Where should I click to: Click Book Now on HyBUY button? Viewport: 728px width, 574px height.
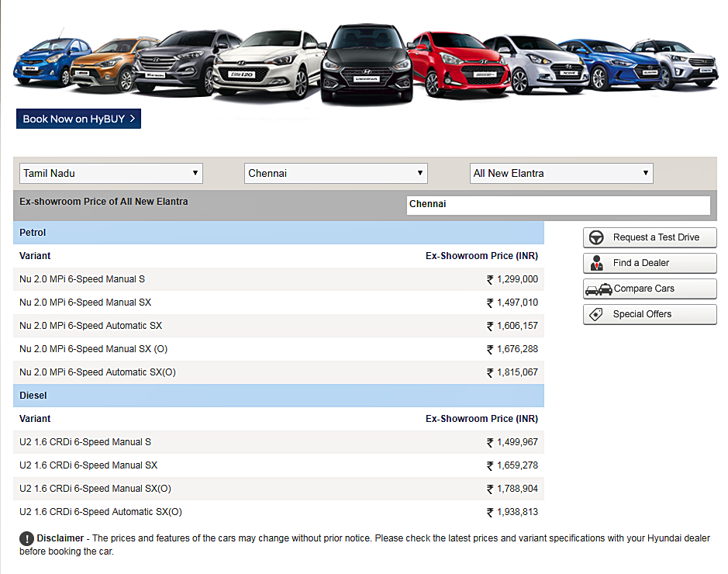78,119
